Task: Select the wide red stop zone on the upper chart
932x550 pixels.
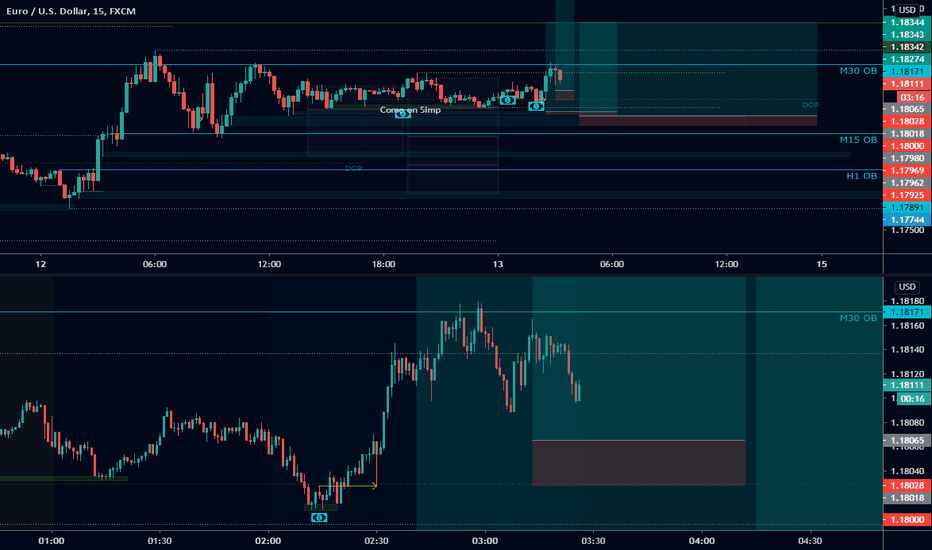Action: coord(698,121)
